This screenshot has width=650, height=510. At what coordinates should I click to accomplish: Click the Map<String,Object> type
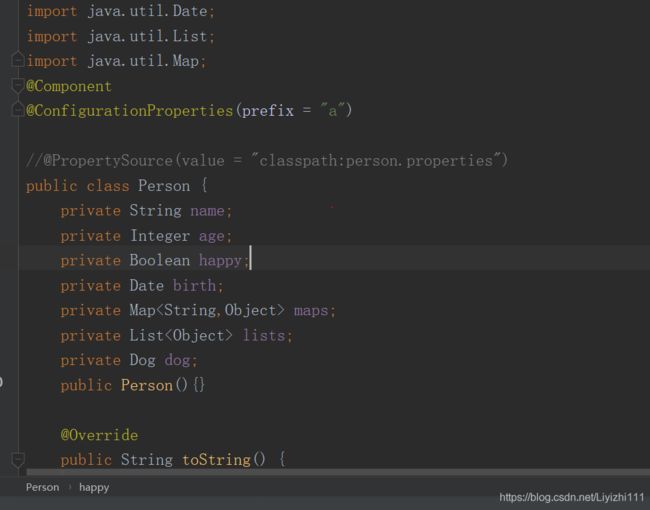pos(207,311)
